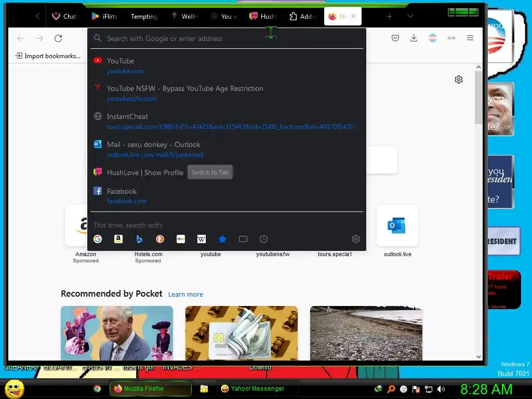Search in history with clock icon

tap(263, 239)
